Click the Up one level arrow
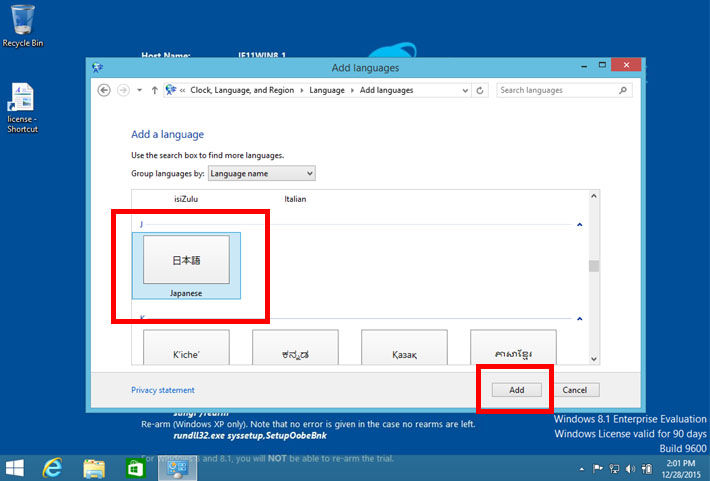Image resolution: width=710 pixels, height=481 pixels. click(154, 90)
